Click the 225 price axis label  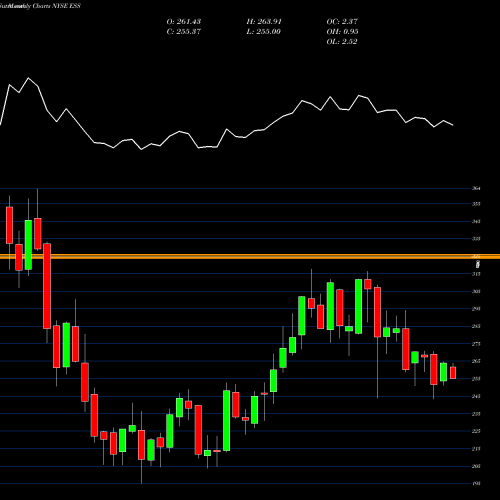point(476,431)
